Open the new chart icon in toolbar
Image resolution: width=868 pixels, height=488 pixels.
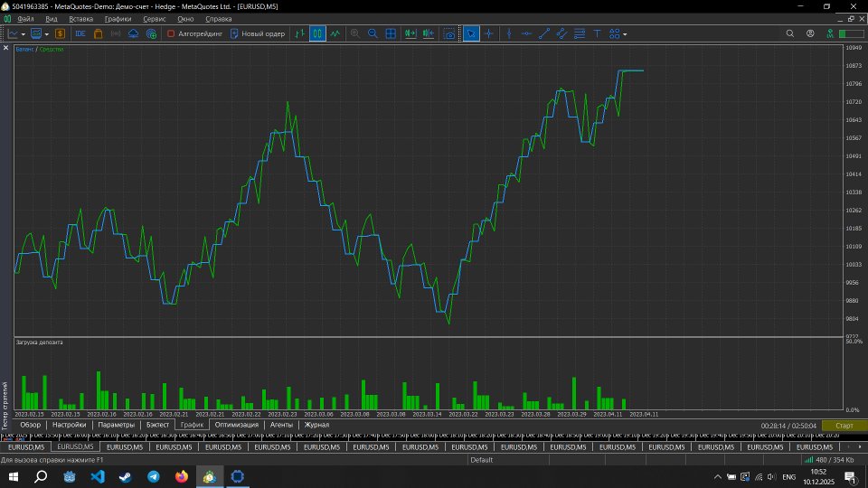[x=13, y=33]
